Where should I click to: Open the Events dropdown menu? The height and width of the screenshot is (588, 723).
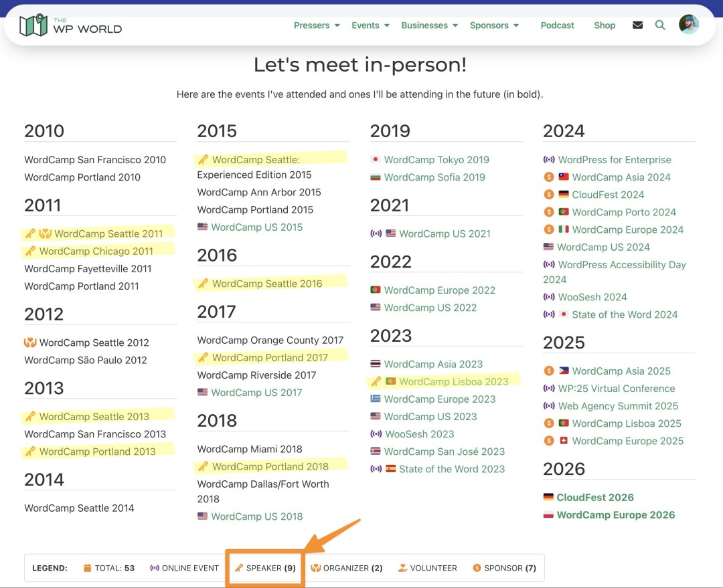[366, 25]
